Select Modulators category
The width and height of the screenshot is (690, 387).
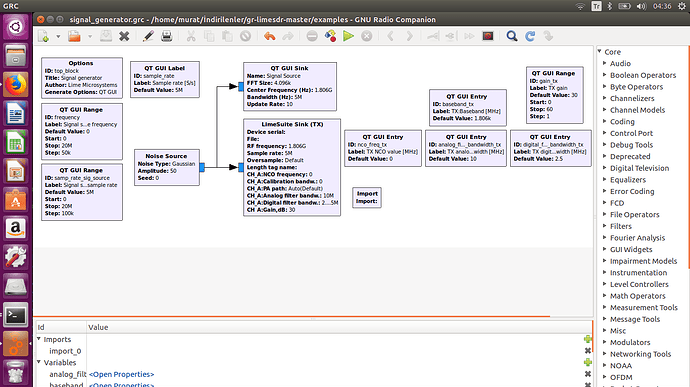point(630,342)
